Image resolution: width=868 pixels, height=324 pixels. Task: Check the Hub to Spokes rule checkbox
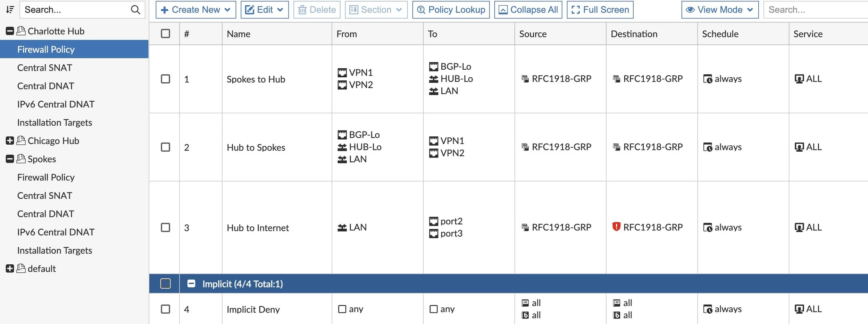[x=166, y=147]
